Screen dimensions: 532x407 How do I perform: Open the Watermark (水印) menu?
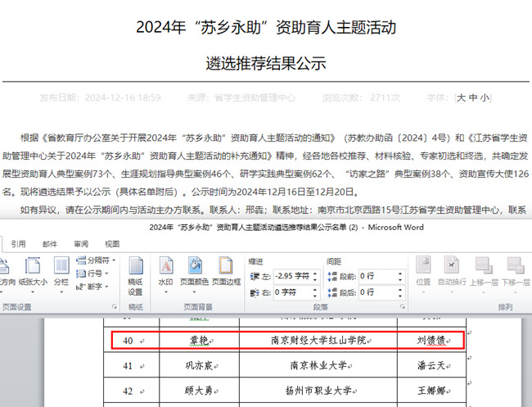[165, 272]
